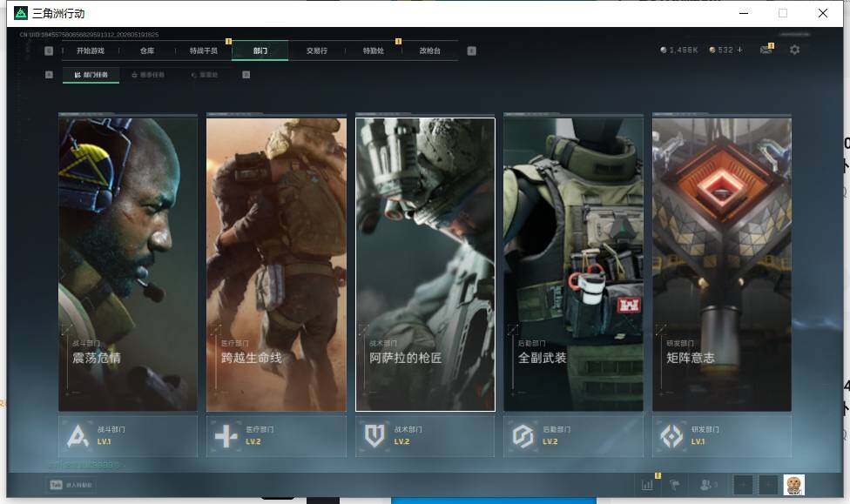Open the 跨越生命线 medical department card

click(x=276, y=265)
